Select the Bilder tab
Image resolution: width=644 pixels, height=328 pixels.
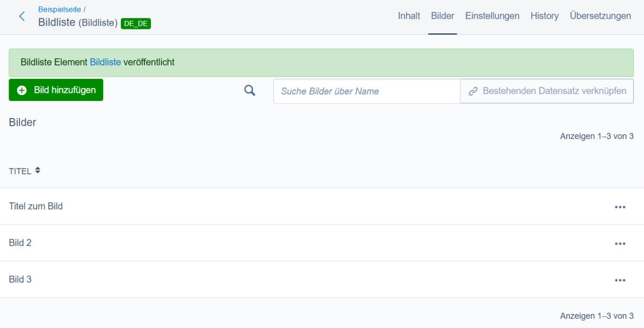pos(443,16)
